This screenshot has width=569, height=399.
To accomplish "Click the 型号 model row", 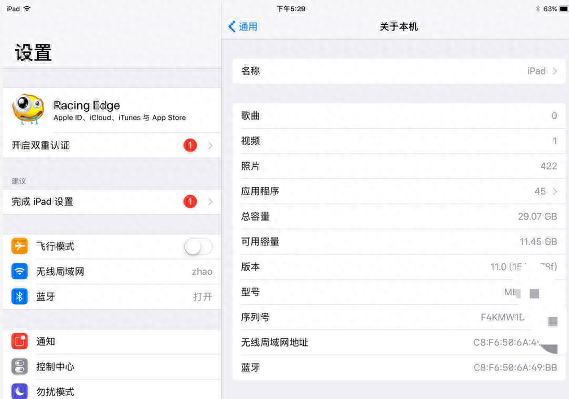I will point(399,292).
